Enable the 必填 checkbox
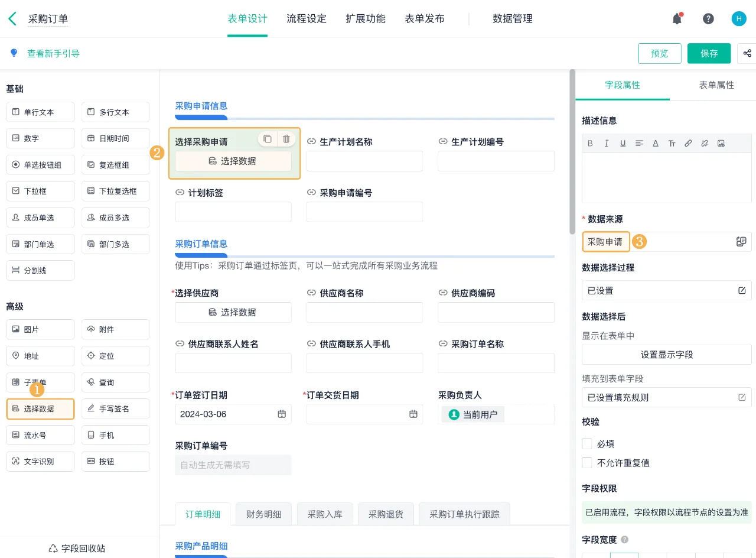This screenshot has width=756, height=558. [x=586, y=444]
